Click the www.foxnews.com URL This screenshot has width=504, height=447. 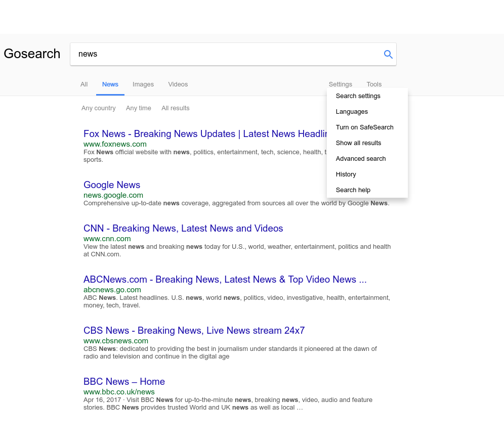tap(115, 144)
